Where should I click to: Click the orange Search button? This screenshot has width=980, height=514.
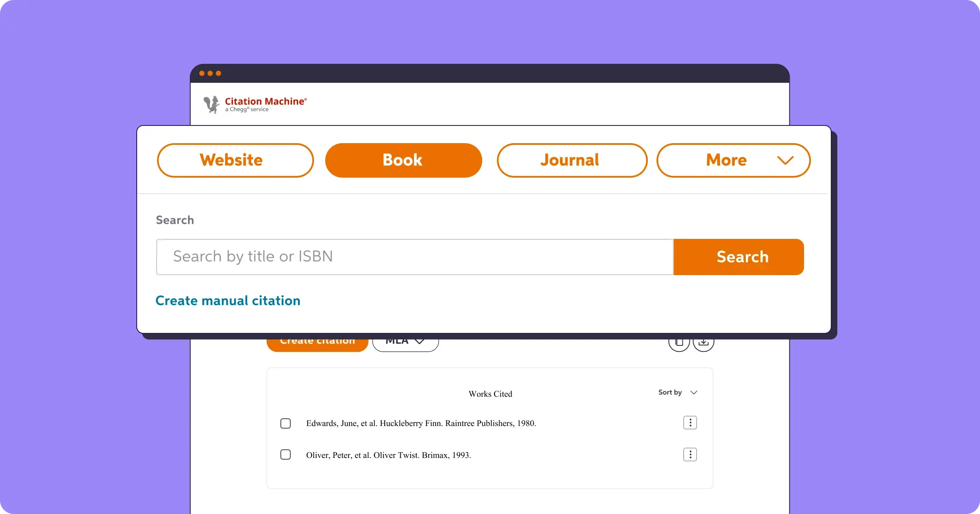click(x=739, y=257)
